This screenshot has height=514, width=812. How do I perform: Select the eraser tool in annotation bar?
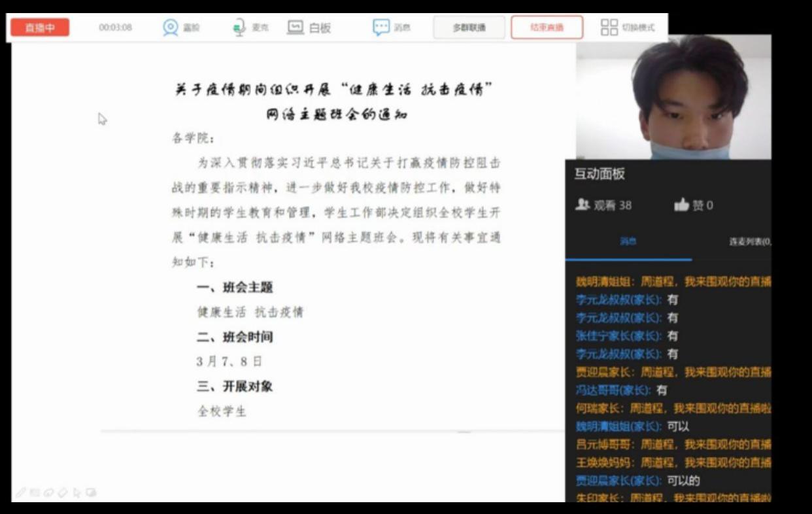(x=63, y=492)
